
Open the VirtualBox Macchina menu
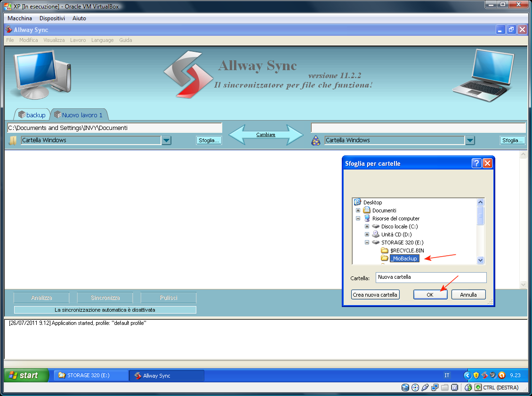coord(20,18)
